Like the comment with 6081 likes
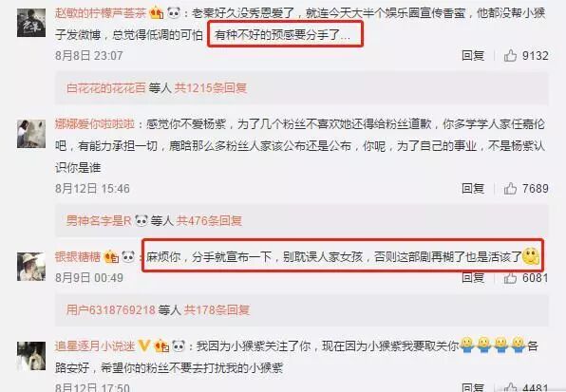566x392 pixels. (510, 278)
